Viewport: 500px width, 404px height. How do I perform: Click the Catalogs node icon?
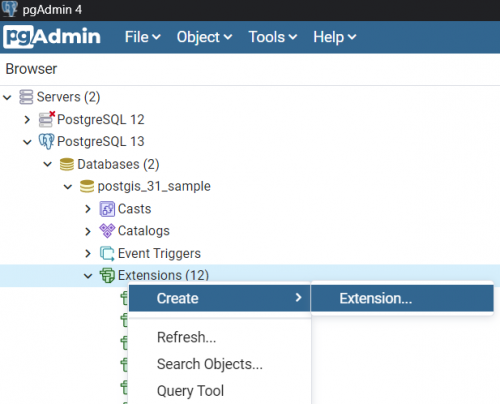click(x=107, y=231)
